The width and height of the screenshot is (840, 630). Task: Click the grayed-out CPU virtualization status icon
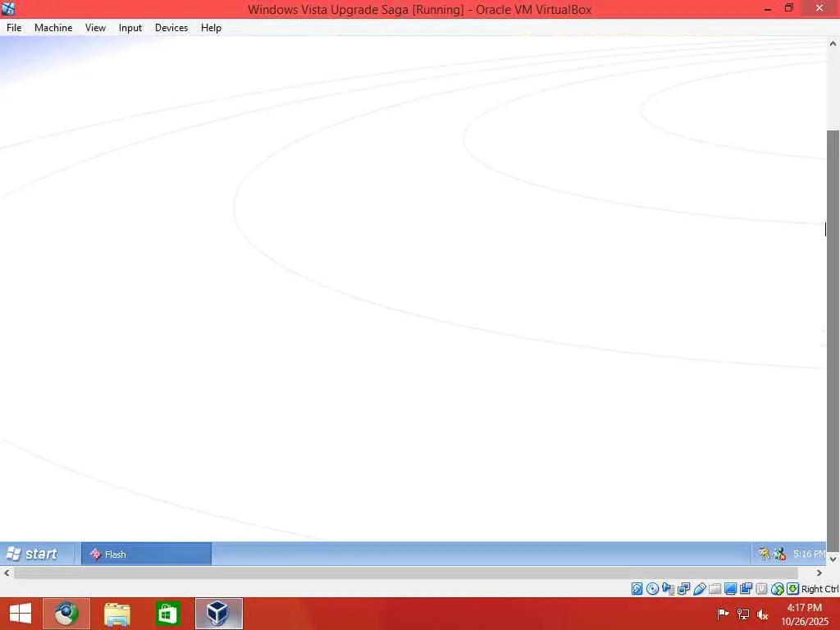pyautogui.click(x=761, y=589)
